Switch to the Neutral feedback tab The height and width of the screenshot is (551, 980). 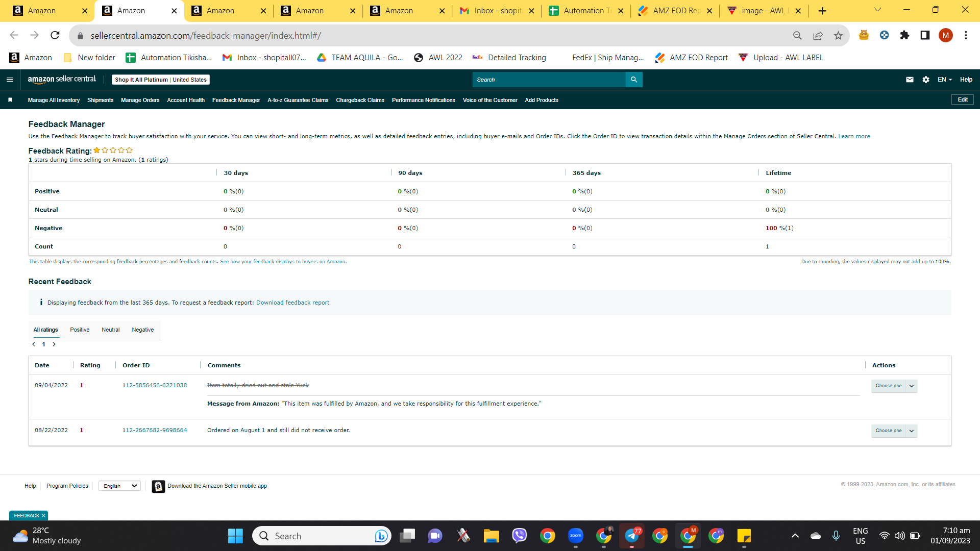pos(111,330)
